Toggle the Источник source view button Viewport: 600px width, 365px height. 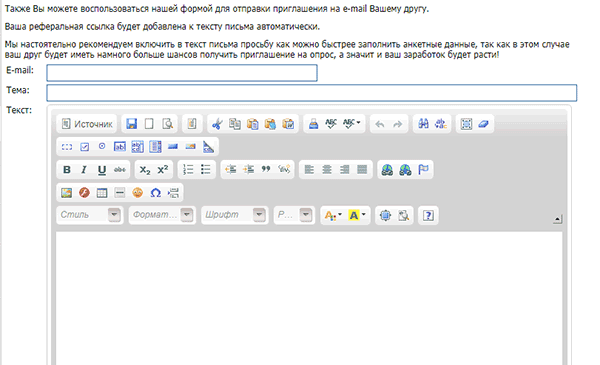click(87, 124)
